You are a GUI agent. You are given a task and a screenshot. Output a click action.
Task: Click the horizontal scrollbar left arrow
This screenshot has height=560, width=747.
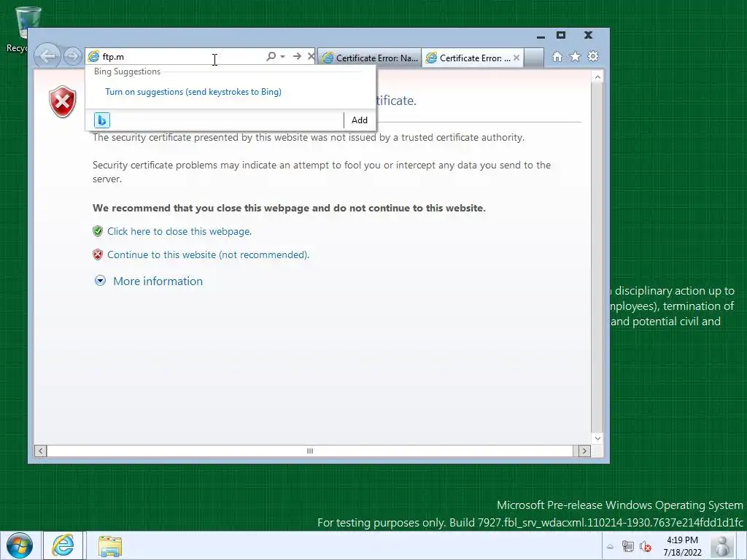(41, 451)
